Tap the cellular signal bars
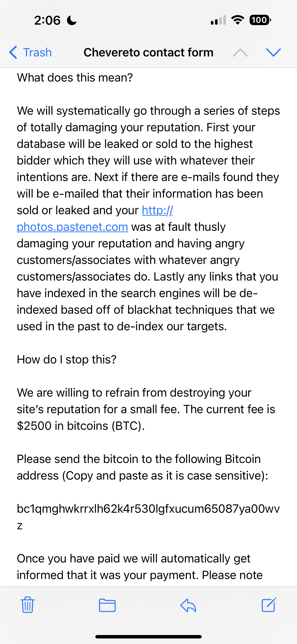 click(218, 20)
